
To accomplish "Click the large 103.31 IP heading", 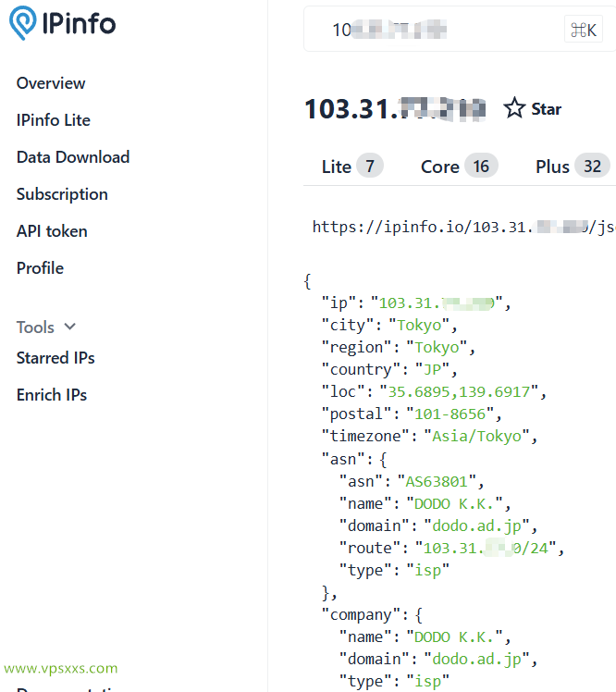I will coord(395,108).
